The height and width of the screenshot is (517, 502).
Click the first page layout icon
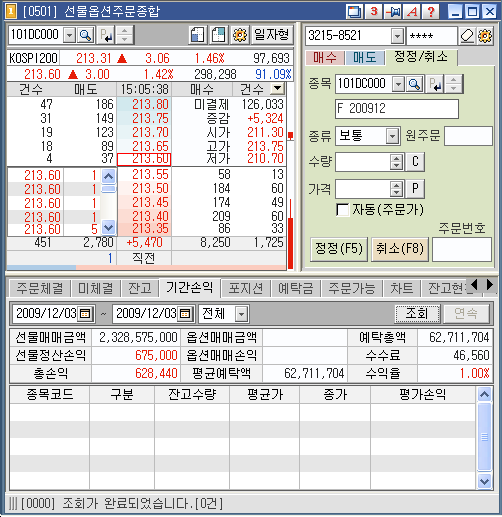pos(198,35)
